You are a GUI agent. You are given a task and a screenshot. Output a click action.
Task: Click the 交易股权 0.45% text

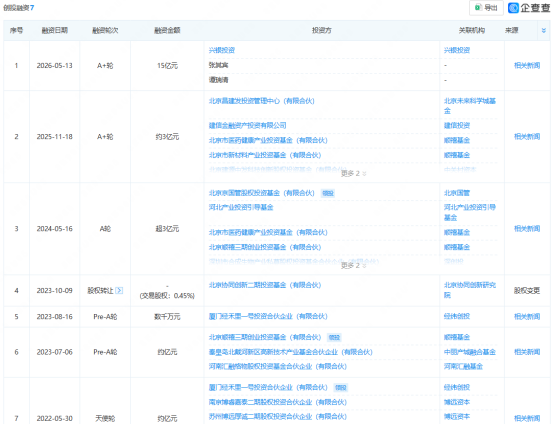[167, 296]
